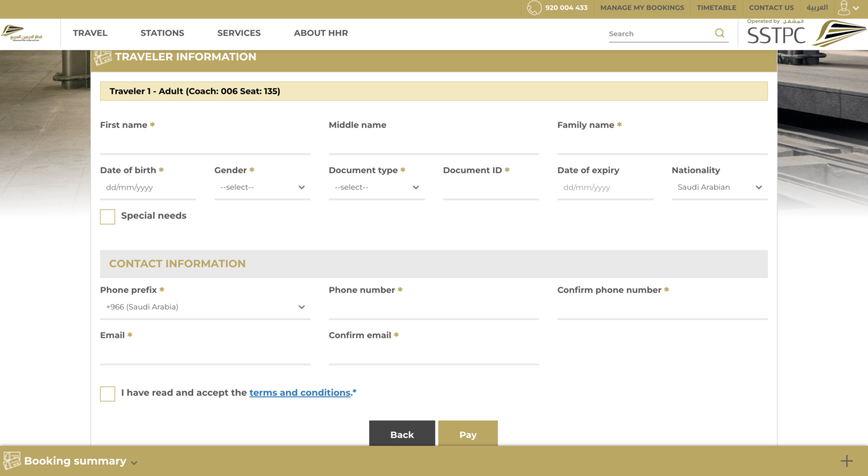Switch language to Arabic (العربية)
The height and width of the screenshot is (476, 868).
[x=817, y=8]
